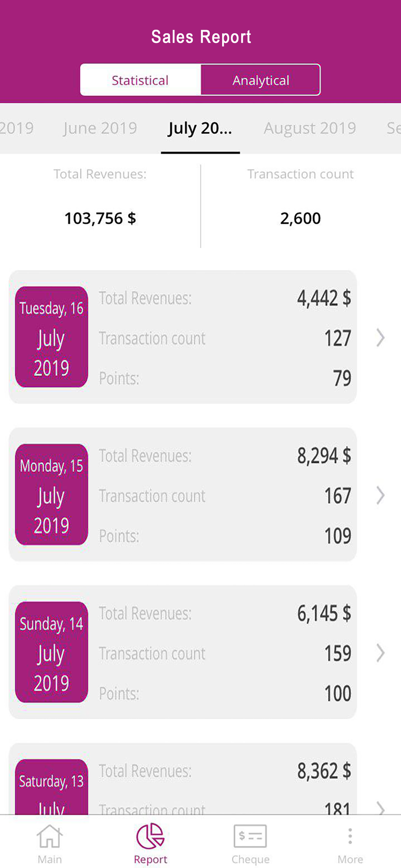Select the August 2019 month tab
The image size is (401, 868).
pyautogui.click(x=310, y=128)
